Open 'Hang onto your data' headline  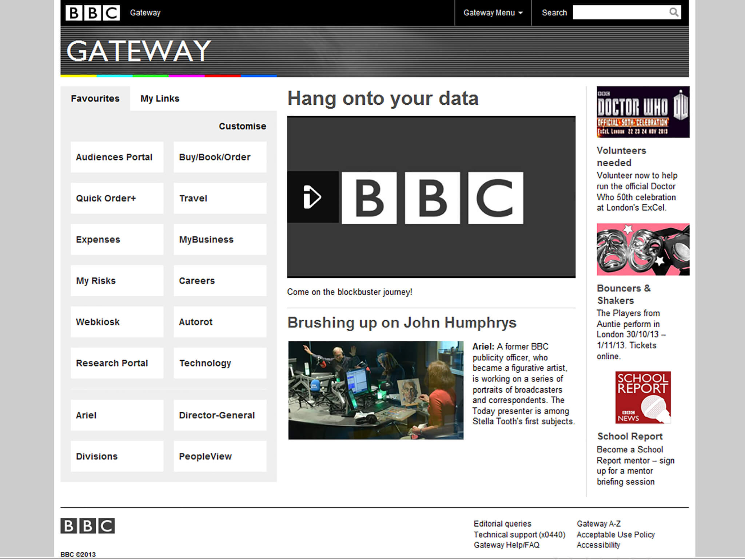(x=383, y=99)
